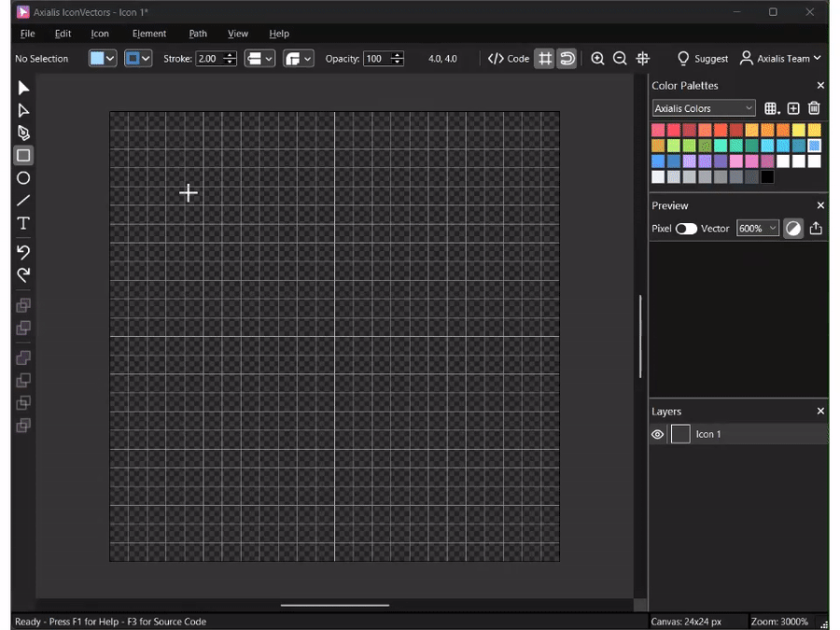Select the Text tool

coord(23,223)
